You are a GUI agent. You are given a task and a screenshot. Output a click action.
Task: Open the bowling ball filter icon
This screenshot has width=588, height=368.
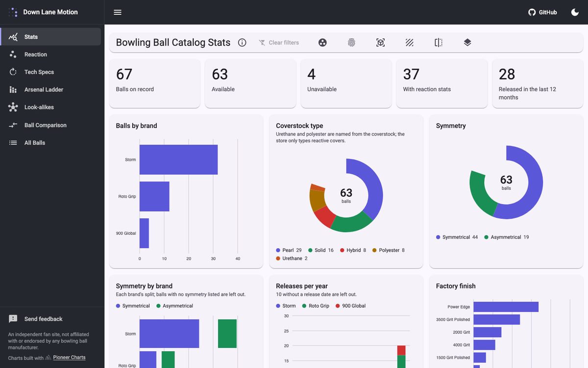point(322,43)
